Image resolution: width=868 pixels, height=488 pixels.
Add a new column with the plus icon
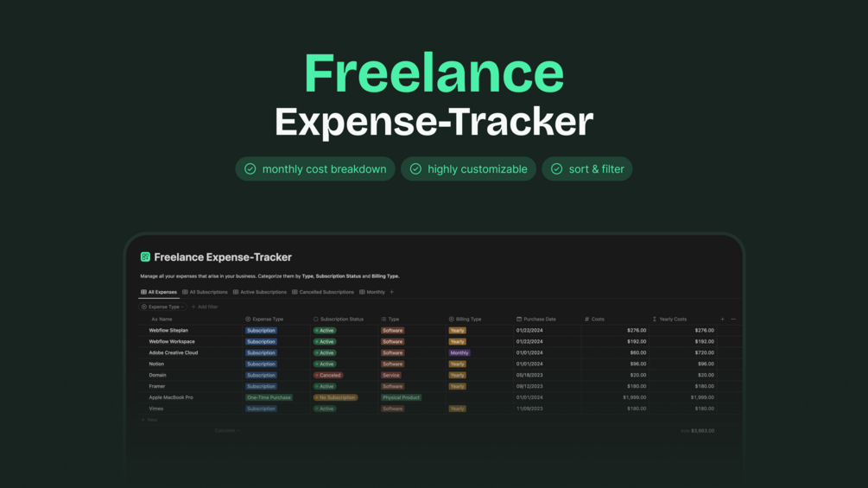[x=722, y=320]
